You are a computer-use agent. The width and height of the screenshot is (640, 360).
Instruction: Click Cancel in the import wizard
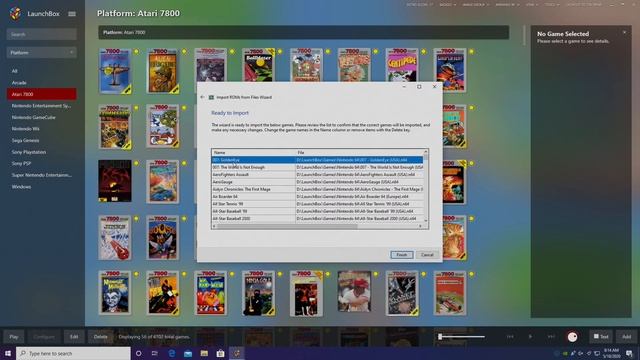427,255
